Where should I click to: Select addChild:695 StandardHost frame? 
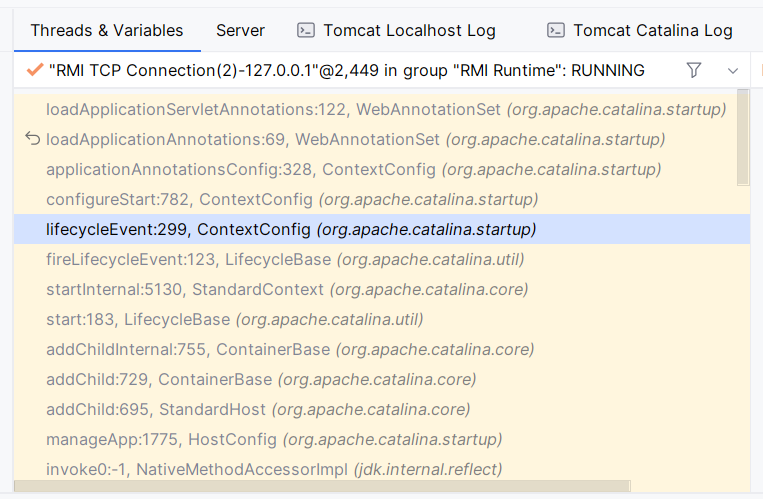coord(258,409)
